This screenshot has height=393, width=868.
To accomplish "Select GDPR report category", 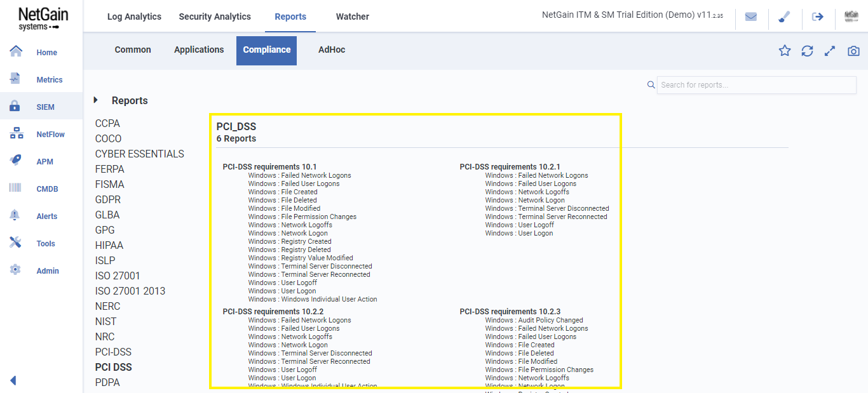I will click(108, 200).
